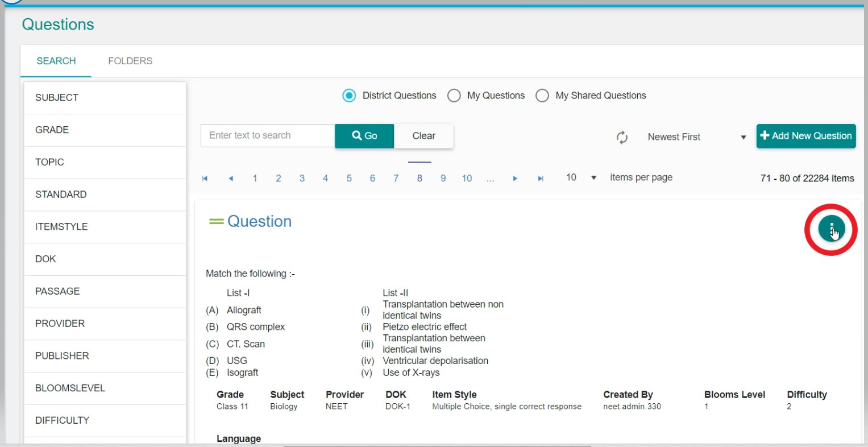Click the Enter text to search field
The width and height of the screenshot is (868, 447).
tap(267, 136)
